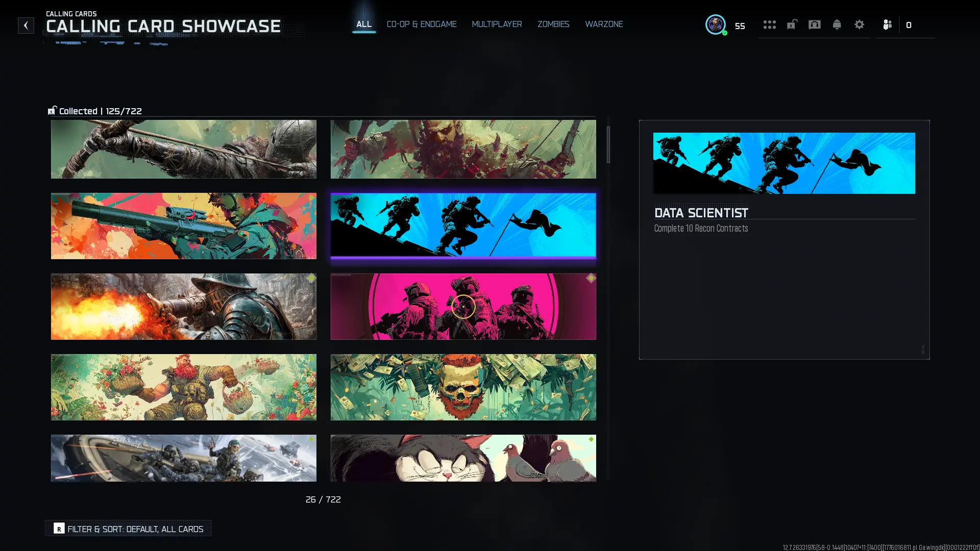Open the voice chat headset icon

pos(814,24)
